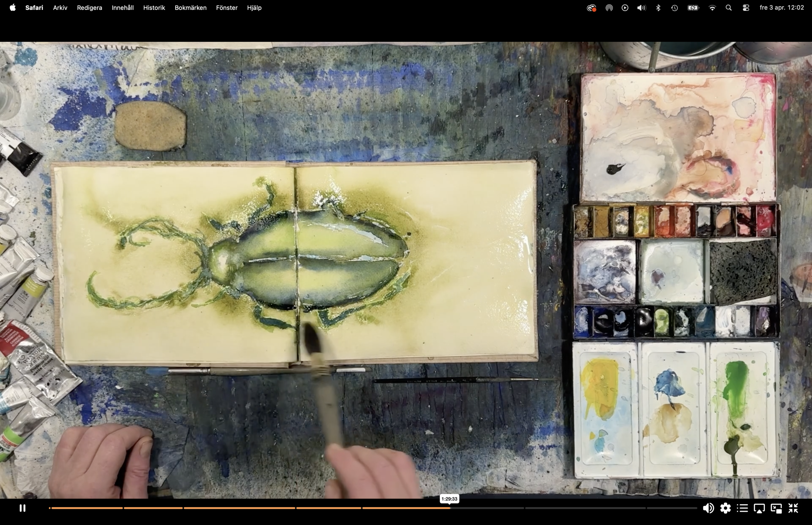Mute the video player volume

pos(708,508)
